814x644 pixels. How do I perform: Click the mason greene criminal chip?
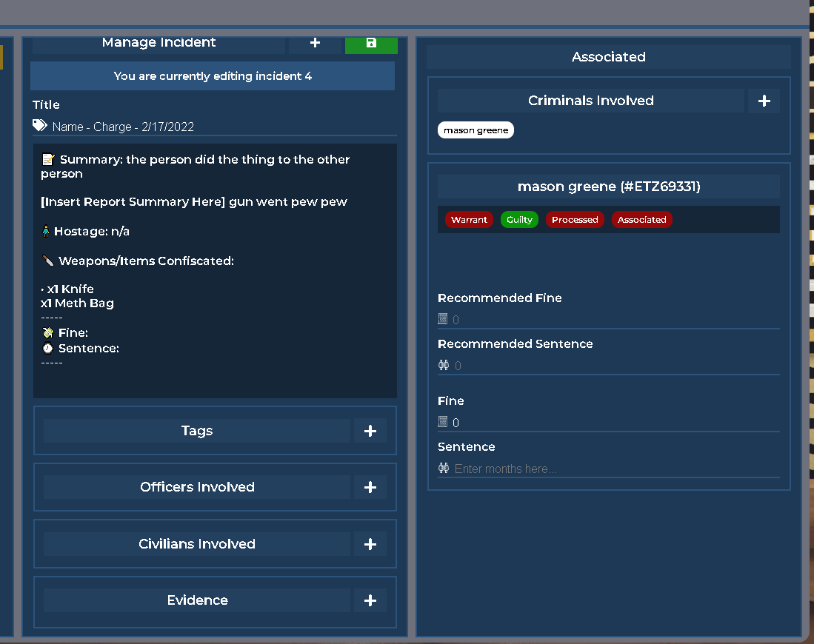pyautogui.click(x=476, y=130)
